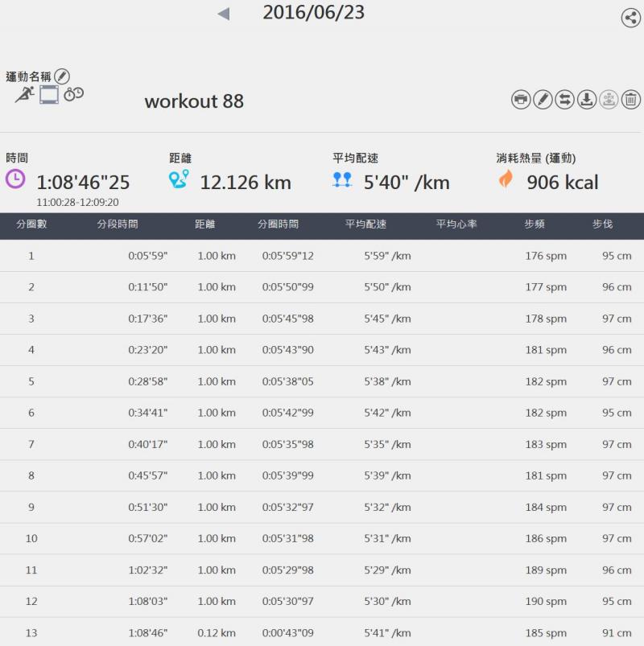
Task: Click cadence 181 spm in lap 4
Action: [x=546, y=350]
